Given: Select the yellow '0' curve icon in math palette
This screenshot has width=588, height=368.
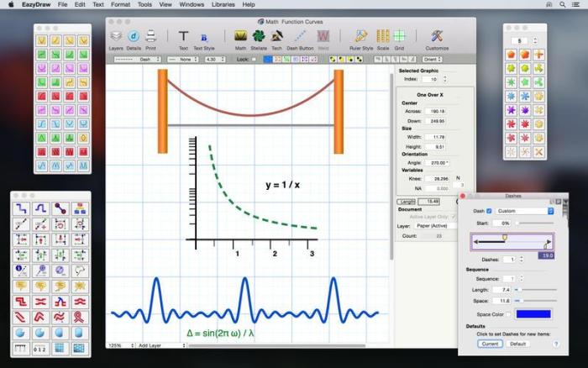Looking at the screenshot, I should (84, 138).
